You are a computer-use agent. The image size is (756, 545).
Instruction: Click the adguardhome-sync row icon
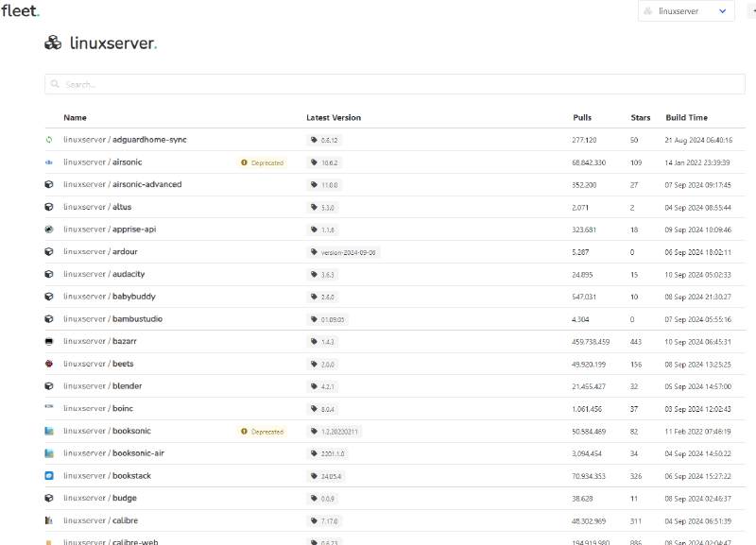49,140
